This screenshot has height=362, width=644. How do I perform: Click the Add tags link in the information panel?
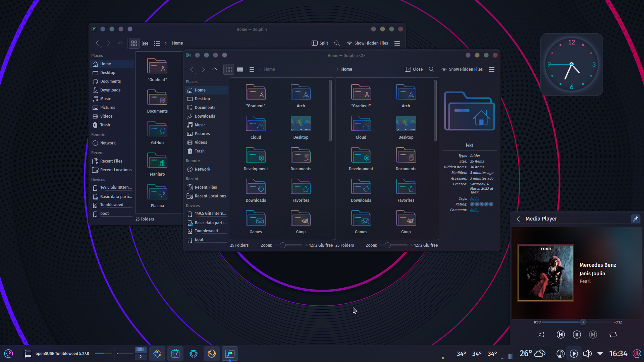[474, 199]
